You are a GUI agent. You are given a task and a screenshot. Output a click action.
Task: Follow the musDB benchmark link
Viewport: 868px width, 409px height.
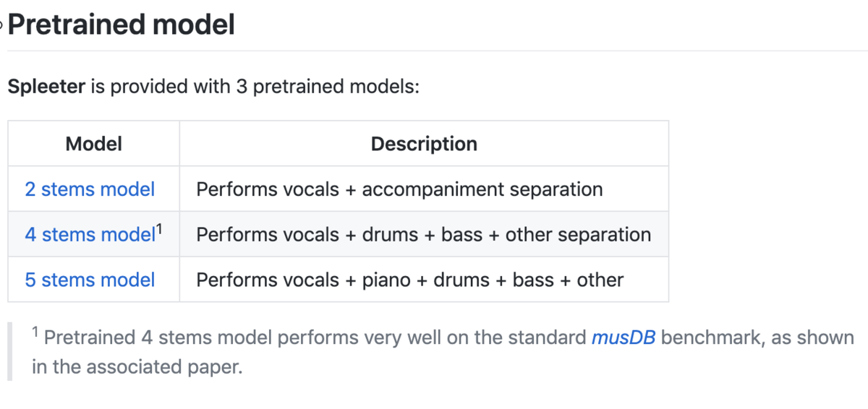coord(624,337)
